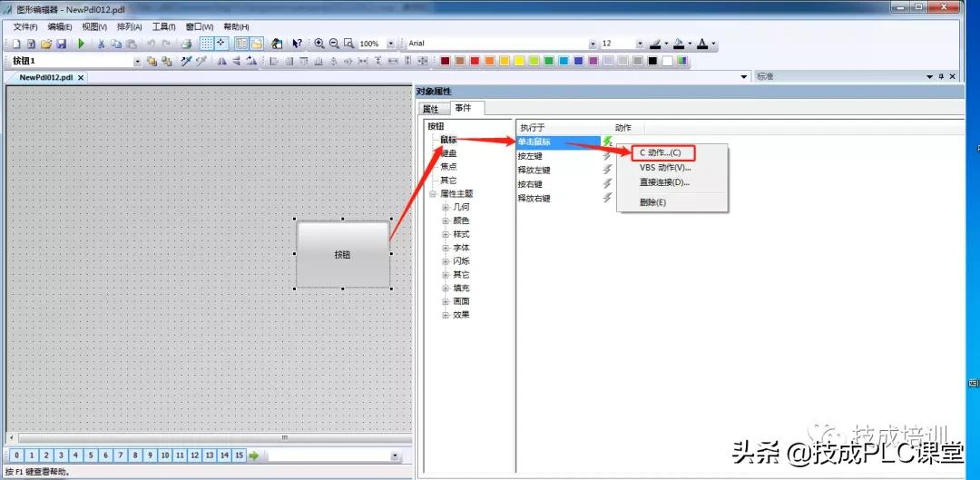Expand the 字体 property group
The image size is (980, 480).
[446, 248]
